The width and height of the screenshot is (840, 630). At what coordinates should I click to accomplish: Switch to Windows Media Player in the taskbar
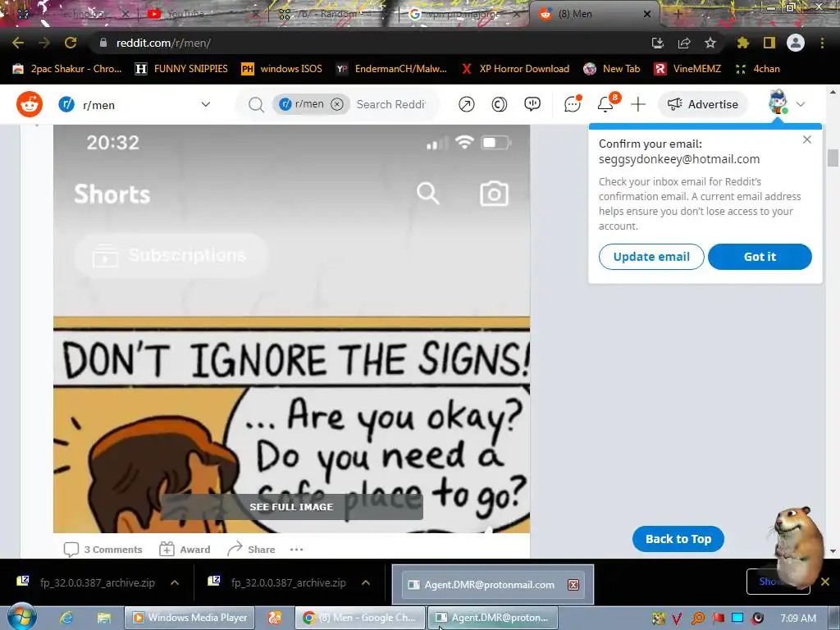[x=189, y=618]
